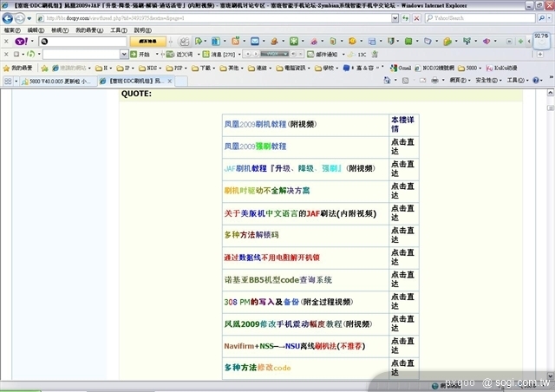The image size is (555, 392).
Task: Close the Yahoo toolbar with its X
Action: pyautogui.click(x=6, y=42)
